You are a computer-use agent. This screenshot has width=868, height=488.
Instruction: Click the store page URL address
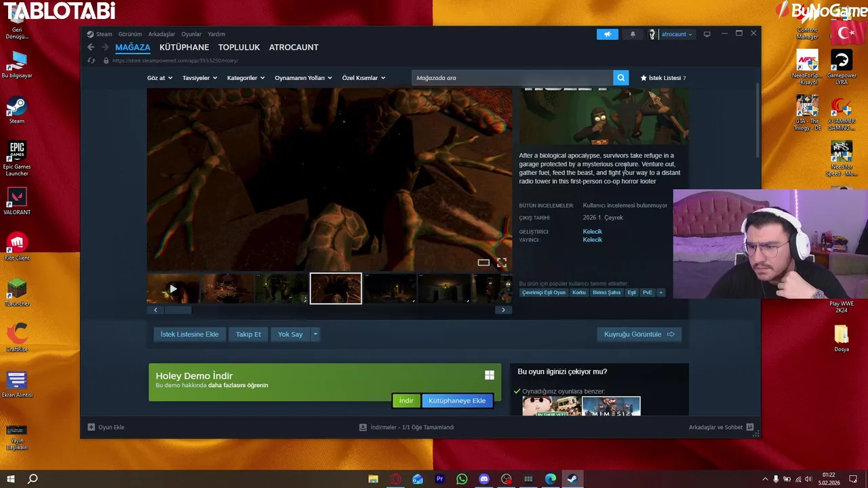(175, 60)
